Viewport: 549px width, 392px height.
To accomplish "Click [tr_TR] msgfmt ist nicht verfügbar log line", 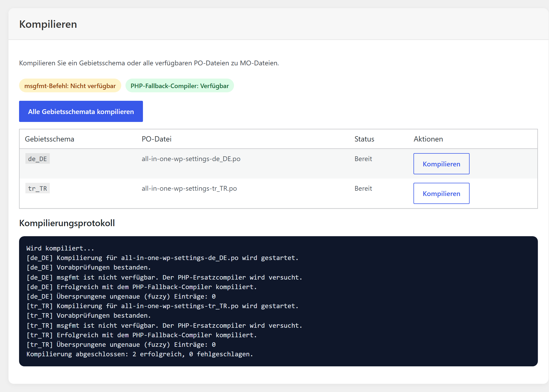I will pos(164,325).
